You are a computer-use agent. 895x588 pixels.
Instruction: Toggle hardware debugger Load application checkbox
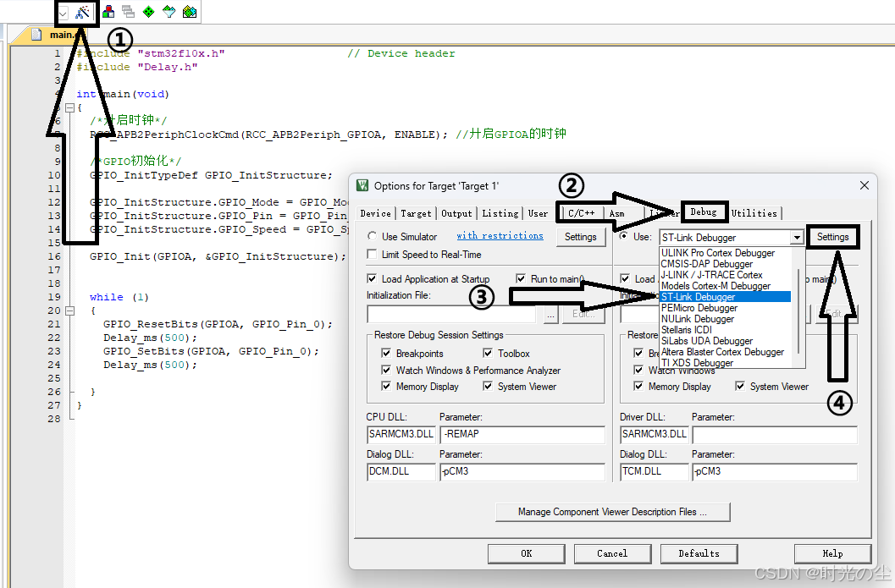pos(625,278)
